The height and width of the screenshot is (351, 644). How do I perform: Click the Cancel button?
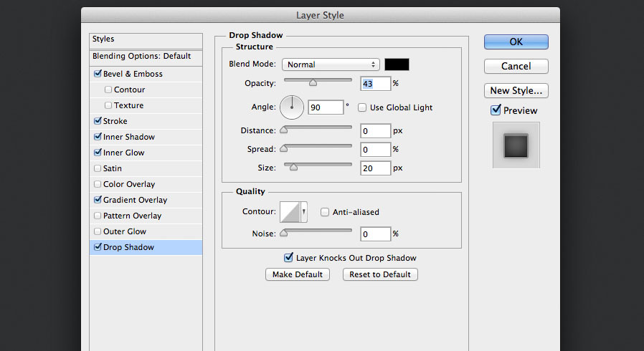(x=516, y=66)
